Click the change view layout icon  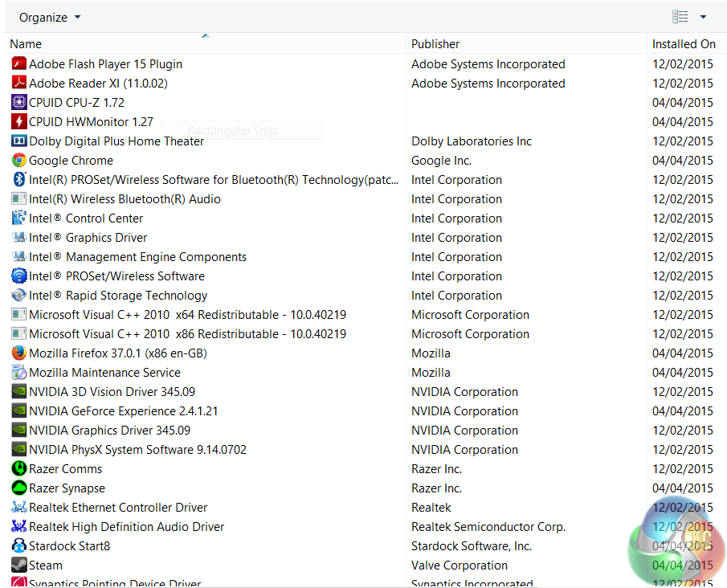(x=680, y=17)
